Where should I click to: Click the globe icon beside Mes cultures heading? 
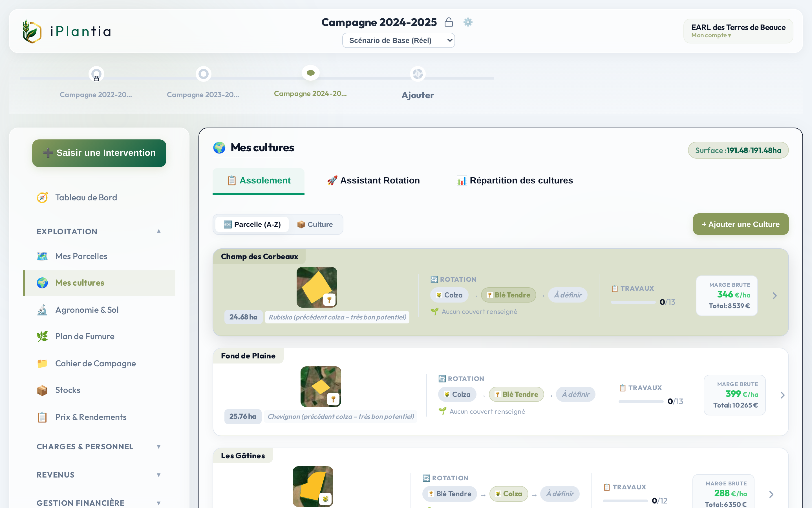click(219, 148)
